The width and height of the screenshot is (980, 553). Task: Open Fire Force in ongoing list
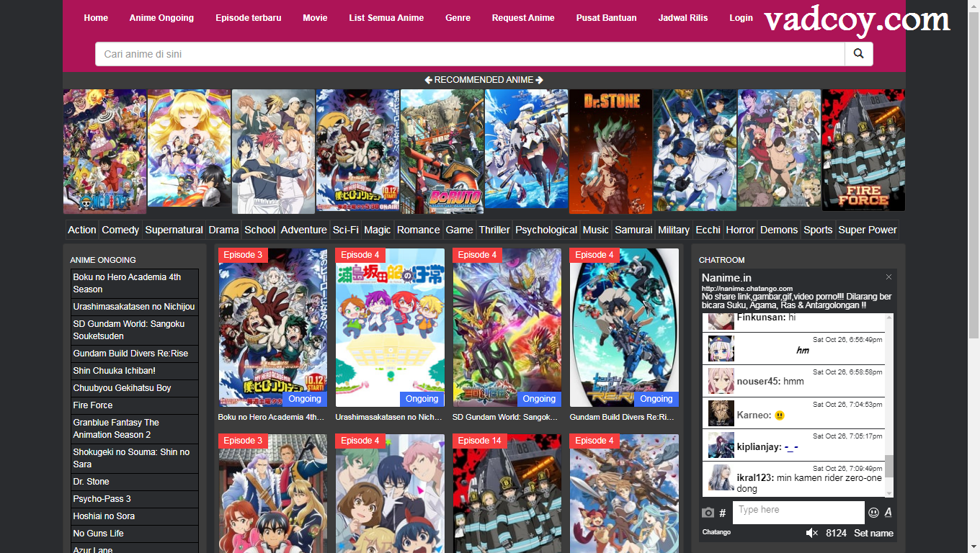point(135,405)
